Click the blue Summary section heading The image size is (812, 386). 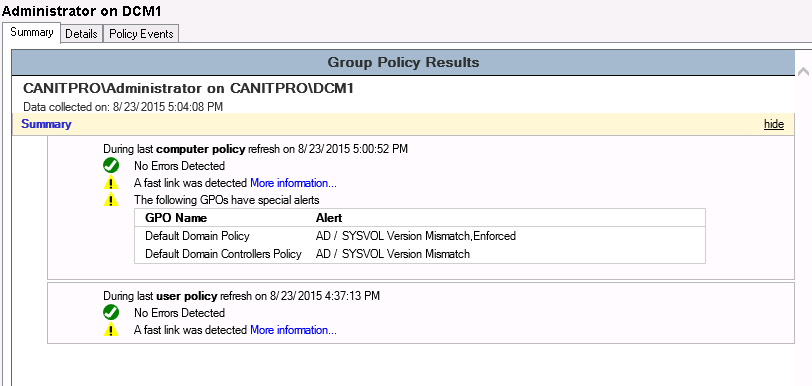(46, 124)
